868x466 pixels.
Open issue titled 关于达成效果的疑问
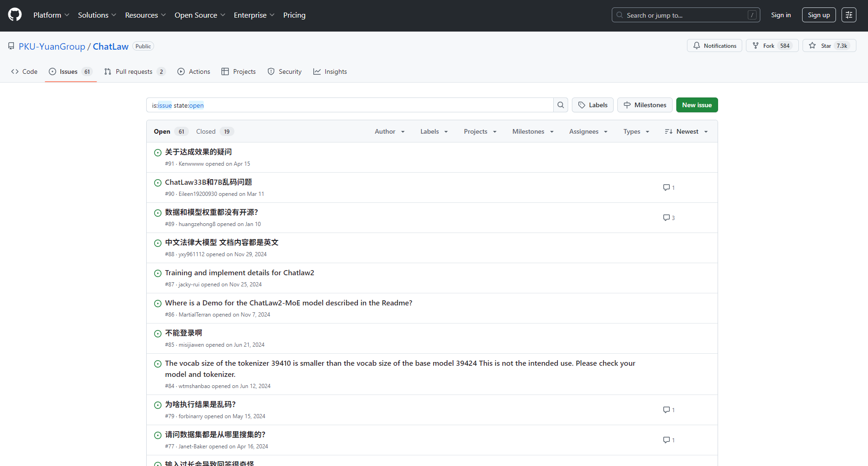tap(198, 152)
